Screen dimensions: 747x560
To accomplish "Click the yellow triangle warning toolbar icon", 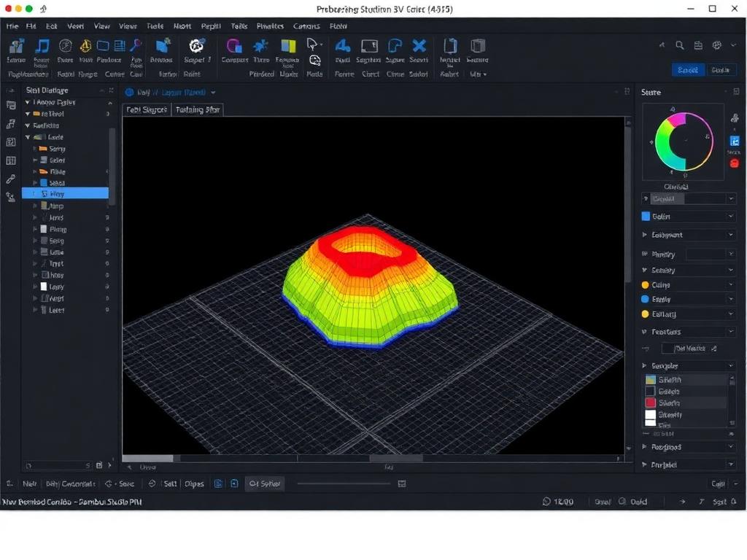I will point(86,46).
